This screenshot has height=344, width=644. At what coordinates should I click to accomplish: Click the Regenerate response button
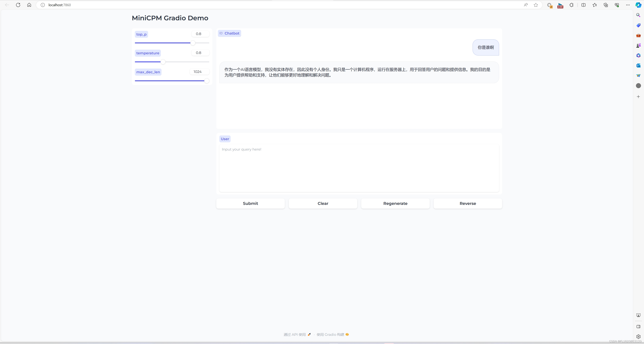click(x=395, y=203)
